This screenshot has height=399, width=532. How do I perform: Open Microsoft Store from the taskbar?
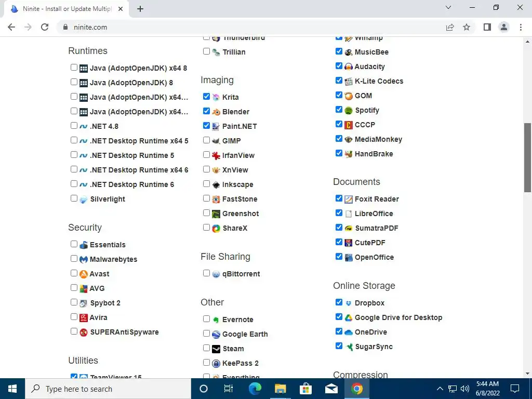coord(305,389)
